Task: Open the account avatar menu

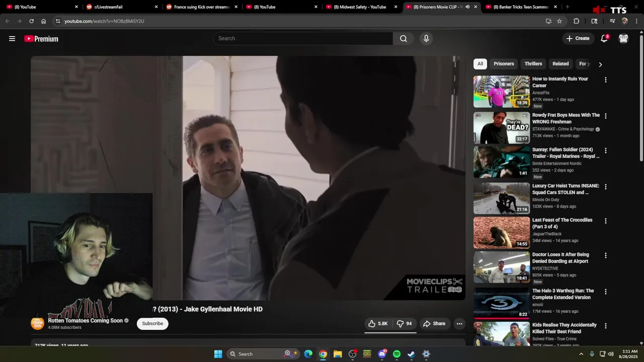Action: pos(623,39)
